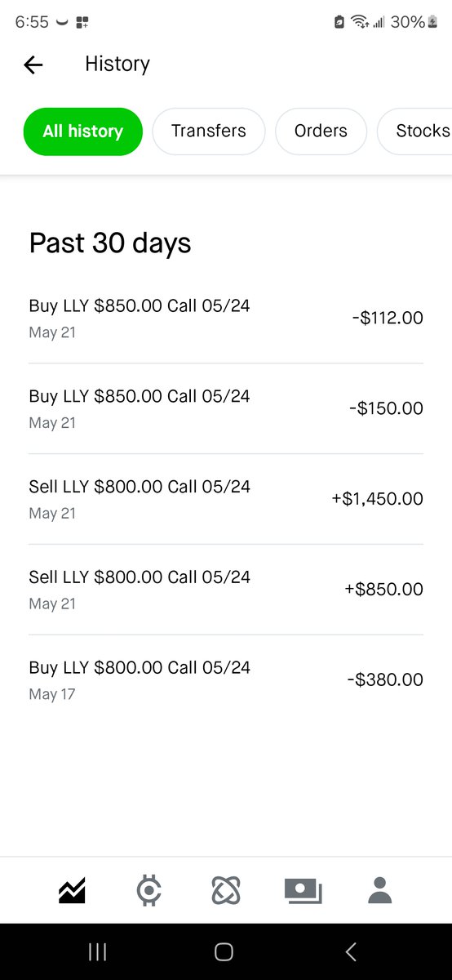Image resolution: width=452 pixels, height=980 pixels.
Task: Tap Android system back chevron
Action: [351, 951]
